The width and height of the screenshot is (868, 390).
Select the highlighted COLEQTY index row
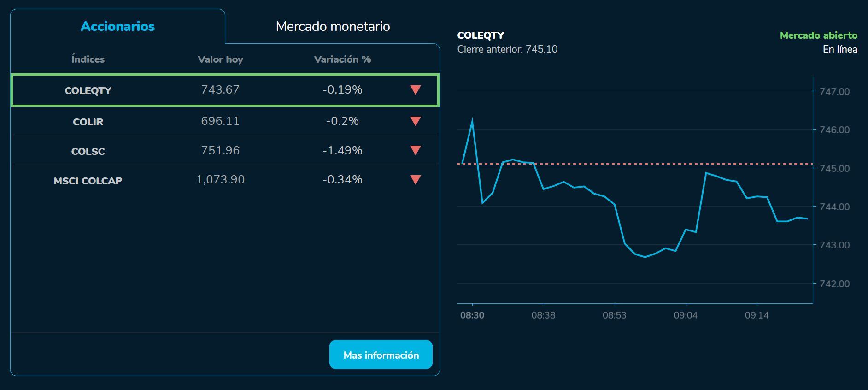tap(226, 90)
